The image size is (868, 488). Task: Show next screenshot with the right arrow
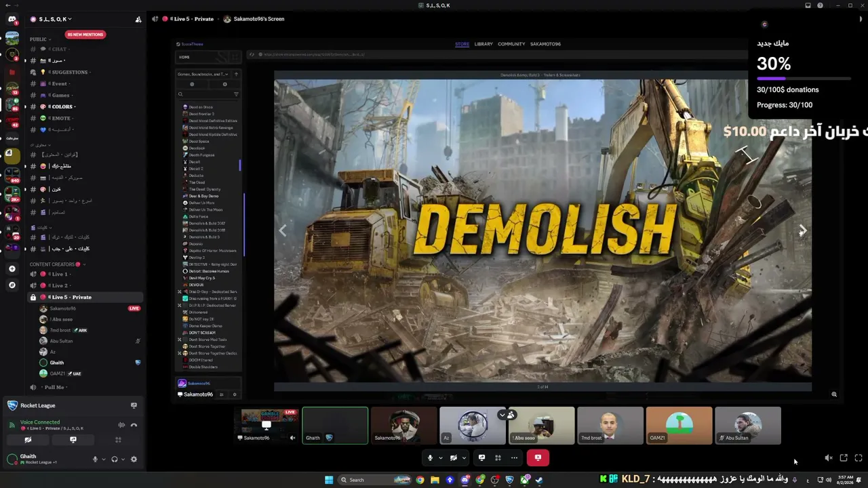click(802, 231)
